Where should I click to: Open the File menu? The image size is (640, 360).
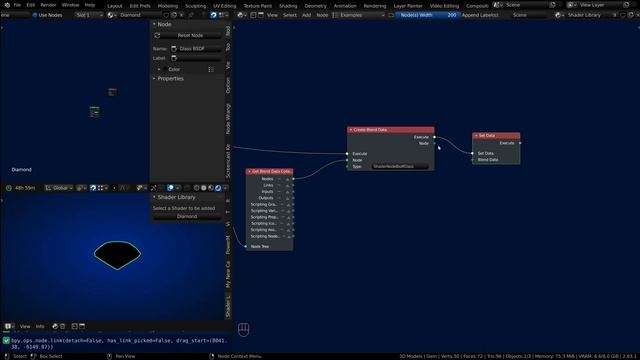(x=17, y=5)
